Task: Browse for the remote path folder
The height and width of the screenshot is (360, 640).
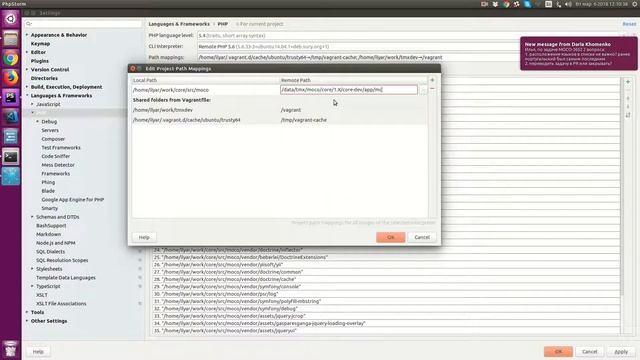Action: 422,90
